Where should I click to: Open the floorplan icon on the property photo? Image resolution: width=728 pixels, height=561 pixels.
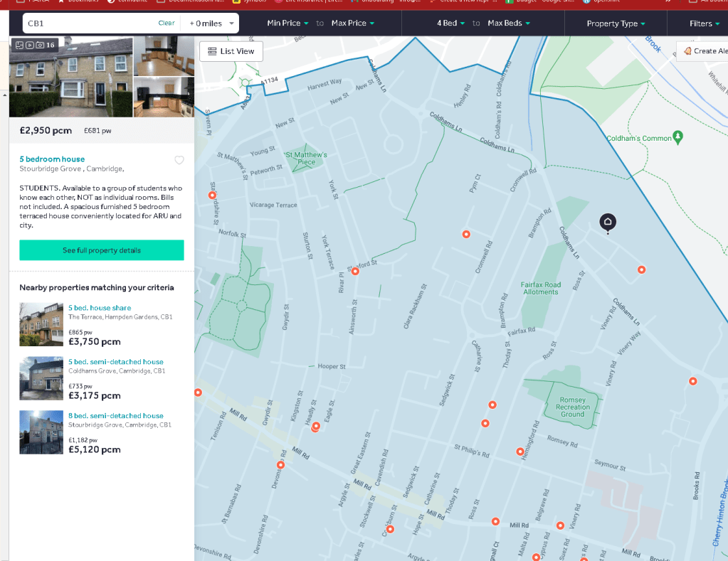point(19,45)
